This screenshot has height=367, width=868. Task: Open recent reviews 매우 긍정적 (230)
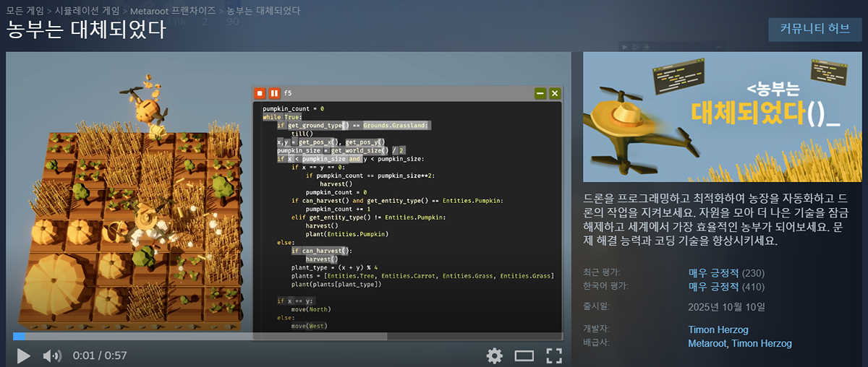pyautogui.click(x=726, y=273)
